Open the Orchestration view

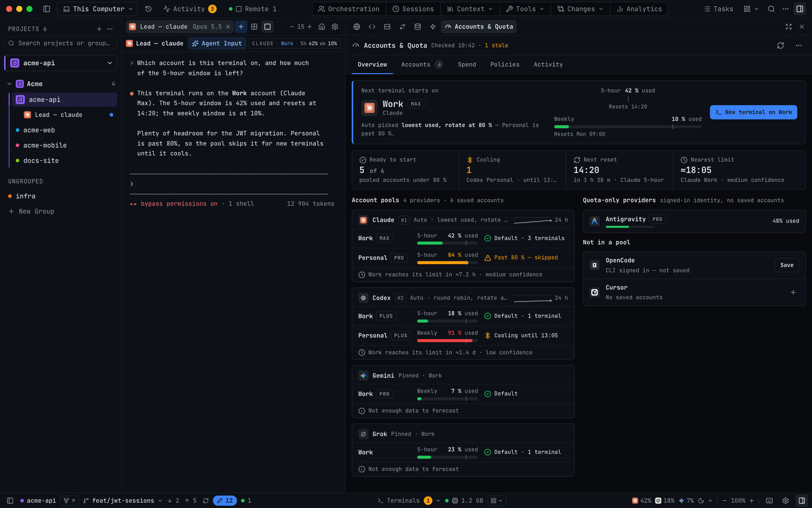pyautogui.click(x=349, y=9)
